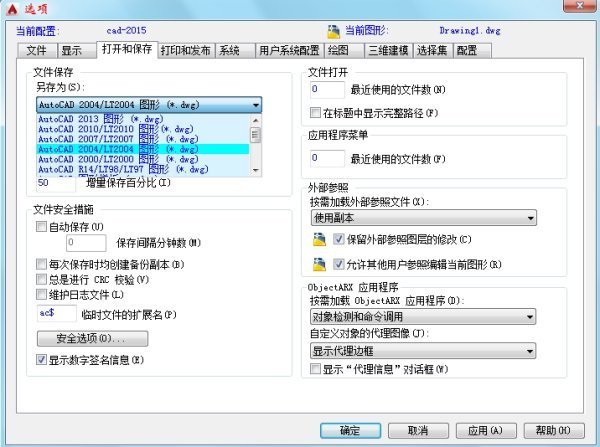Image resolution: width=600 pixels, height=447 pixels.
Task: Uncheck 保留外部参照图层的修改 checkbox
Action: click(338, 239)
